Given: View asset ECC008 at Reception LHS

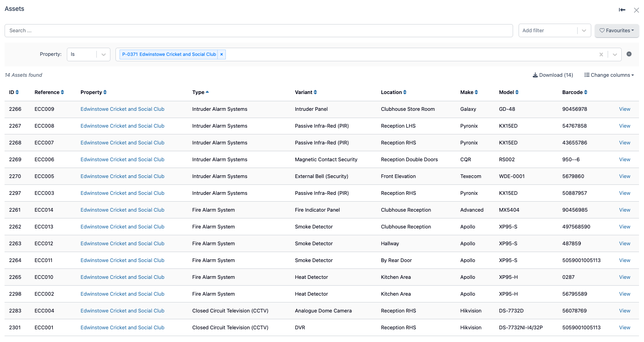Looking at the screenshot, I should point(624,126).
